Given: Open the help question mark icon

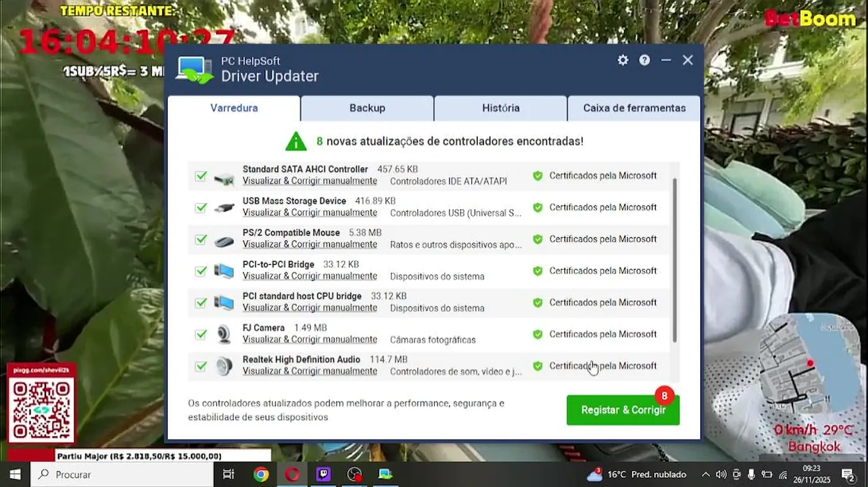Looking at the screenshot, I should click(x=645, y=60).
